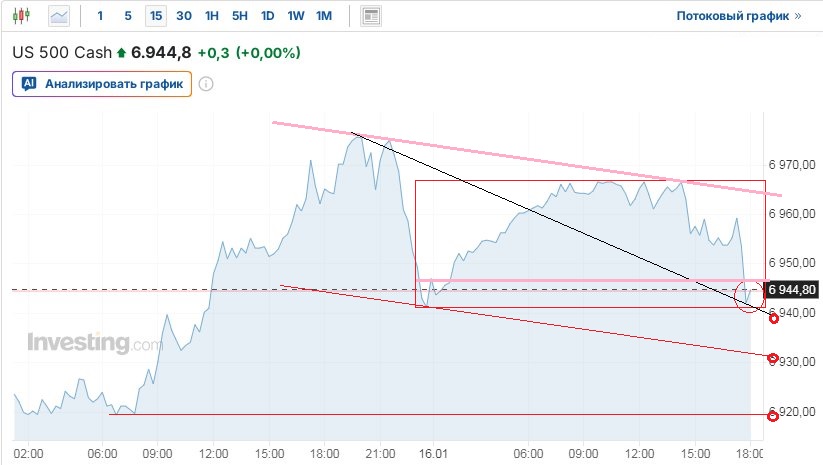This screenshot has height=465, width=823.
Task: Click red endpoint marker near 6 920,00
Action: point(773,415)
